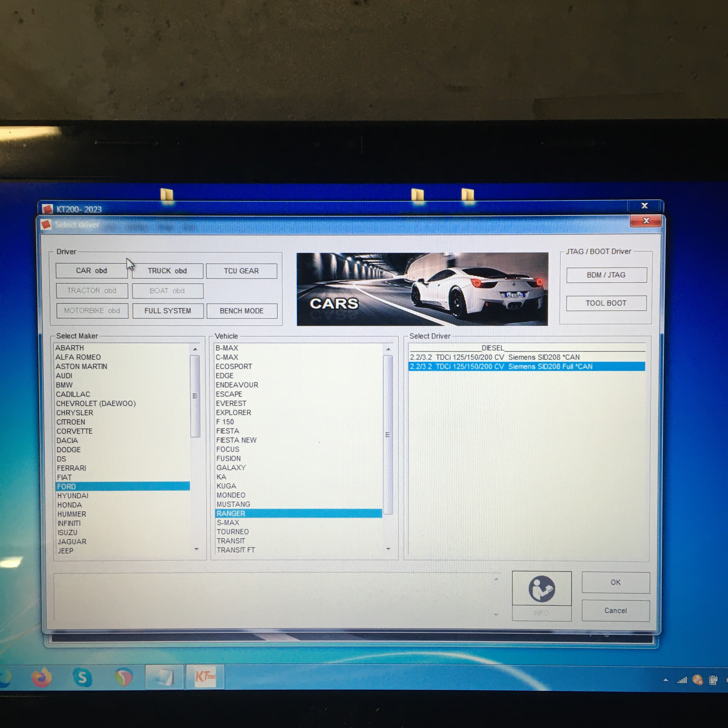Close the Select driver dialog with red X
Screen dimensions: 728x728
[646, 221]
